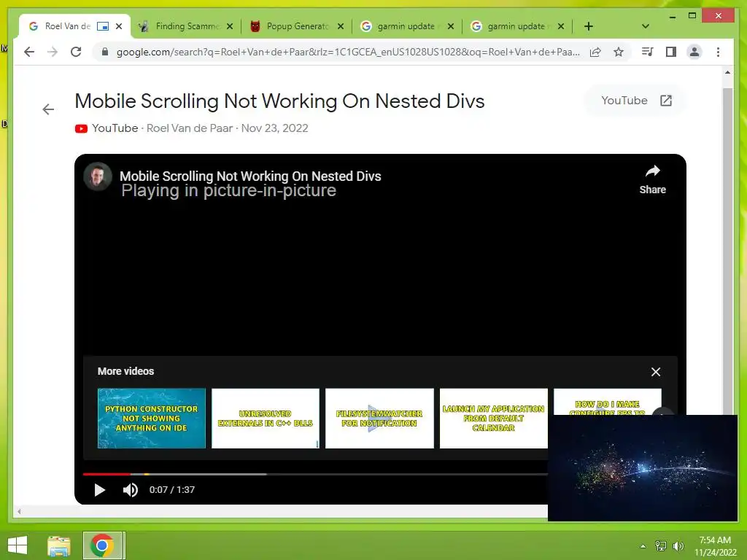Open the browser side panel
The width and height of the screenshot is (747, 560).
671,52
